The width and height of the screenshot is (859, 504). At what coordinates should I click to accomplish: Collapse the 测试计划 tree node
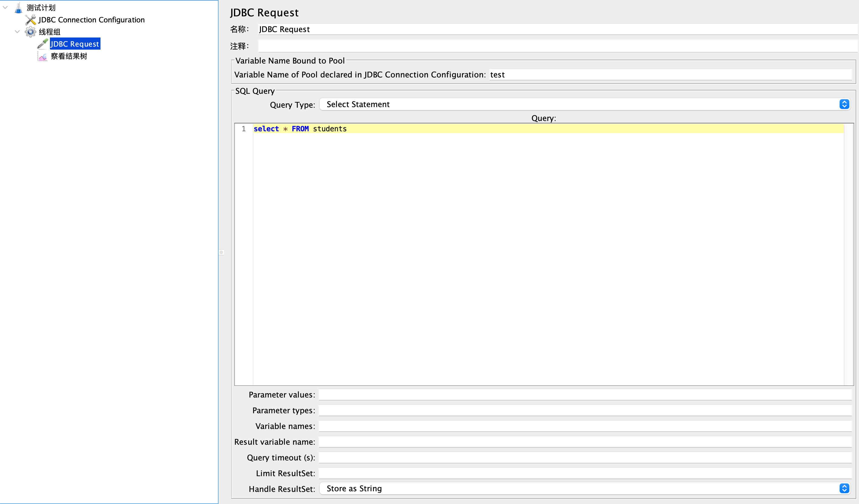pyautogui.click(x=5, y=7)
